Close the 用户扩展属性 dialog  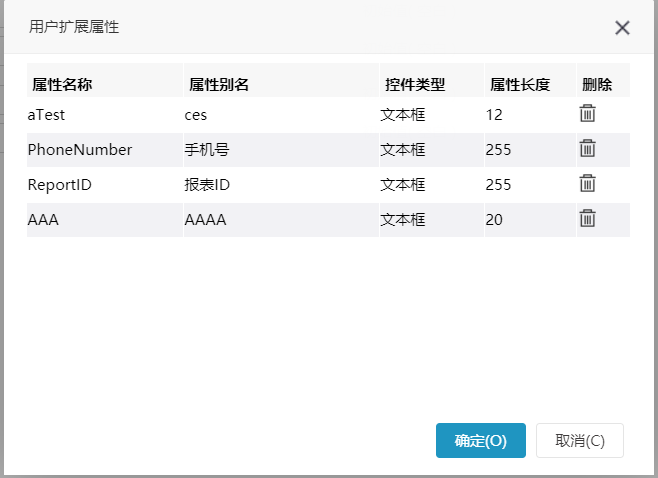point(622,28)
